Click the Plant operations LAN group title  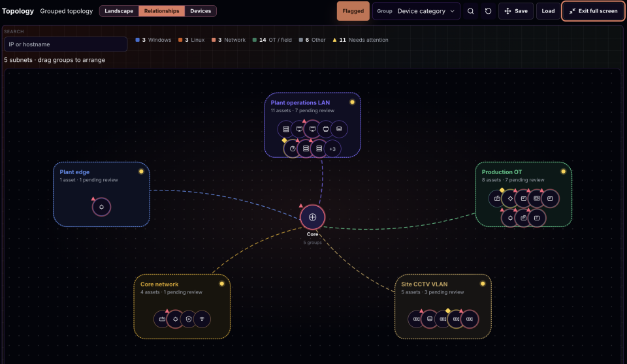(x=300, y=102)
